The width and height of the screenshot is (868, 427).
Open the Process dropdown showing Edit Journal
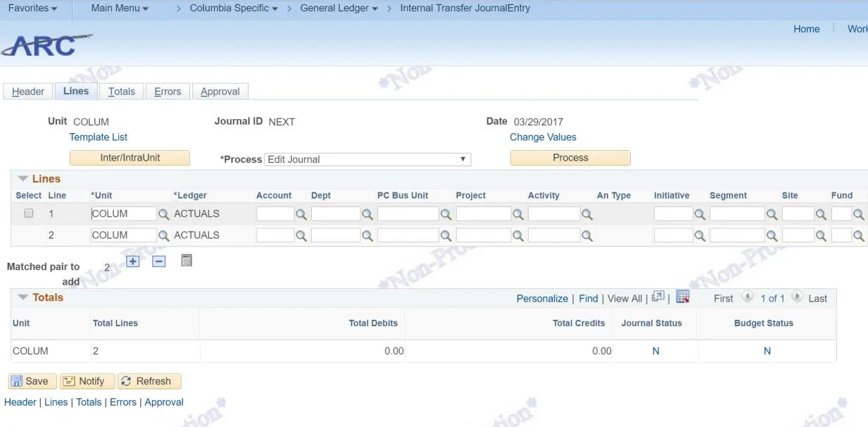coord(367,159)
